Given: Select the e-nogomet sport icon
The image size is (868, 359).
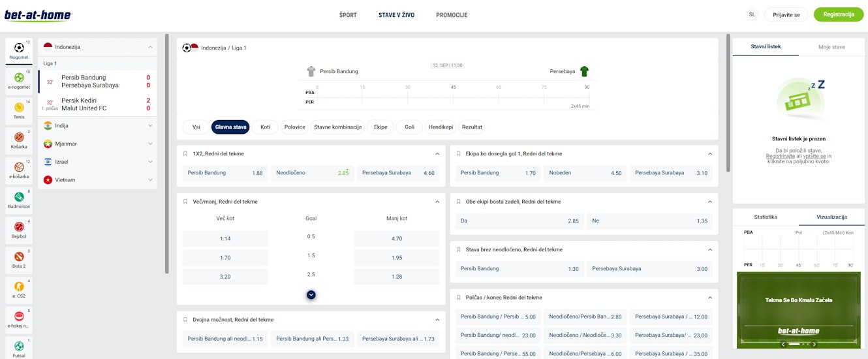Looking at the screenshot, I should 19,81.
